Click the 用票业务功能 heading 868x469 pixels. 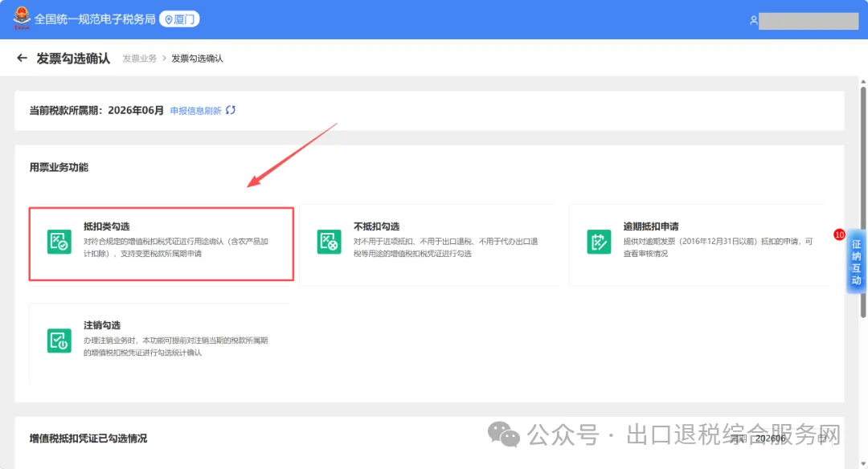59,167
